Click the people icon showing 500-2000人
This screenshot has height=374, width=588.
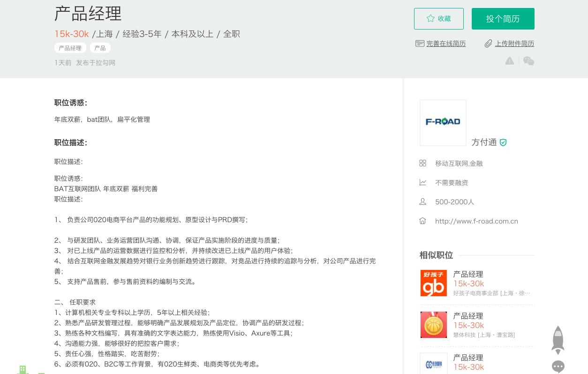tap(422, 202)
